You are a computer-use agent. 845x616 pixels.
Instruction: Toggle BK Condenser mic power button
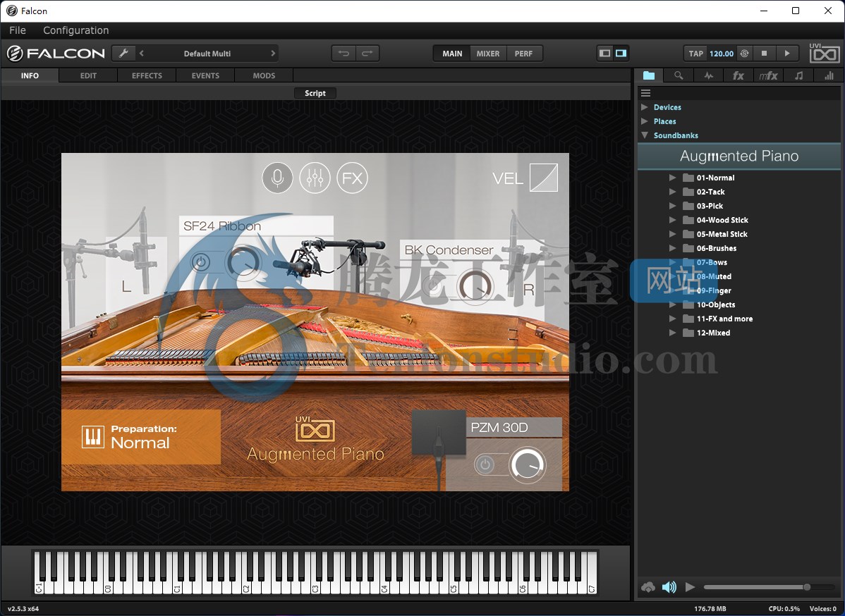[x=432, y=286]
